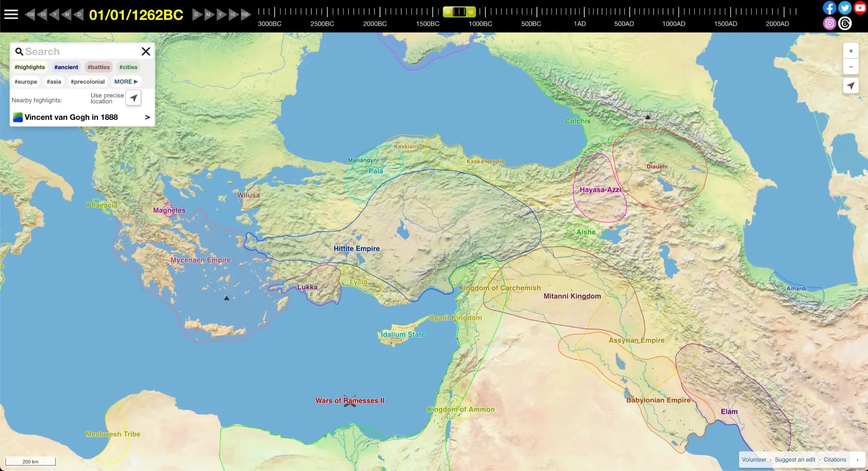Go back one year using the Y arrow
Screen dimensions: 868x471
[54, 14]
